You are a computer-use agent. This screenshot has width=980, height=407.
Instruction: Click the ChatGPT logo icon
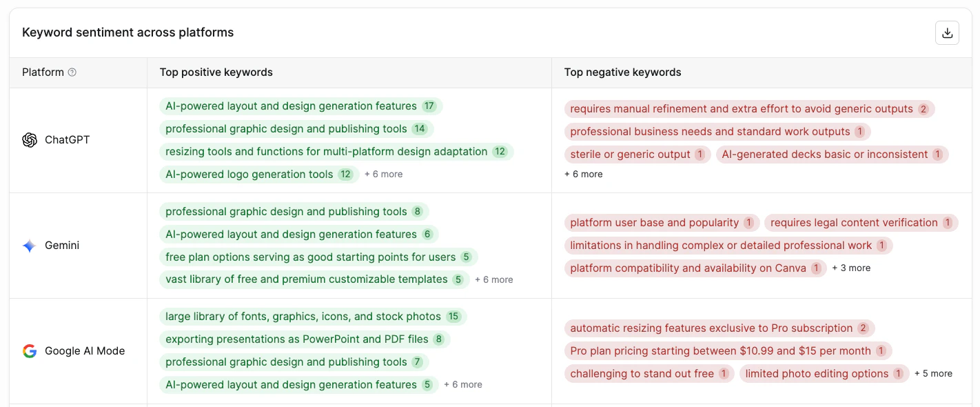pyautogui.click(x=30, y=140)
